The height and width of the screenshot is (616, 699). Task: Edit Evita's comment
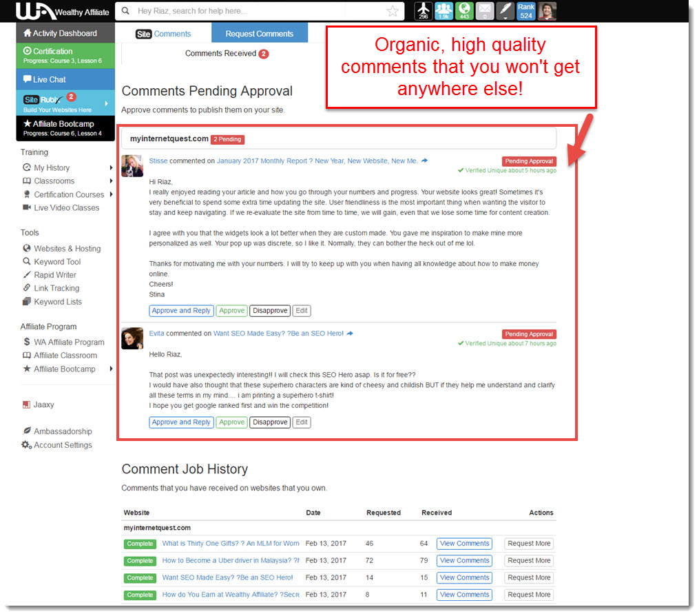[302, 422]
